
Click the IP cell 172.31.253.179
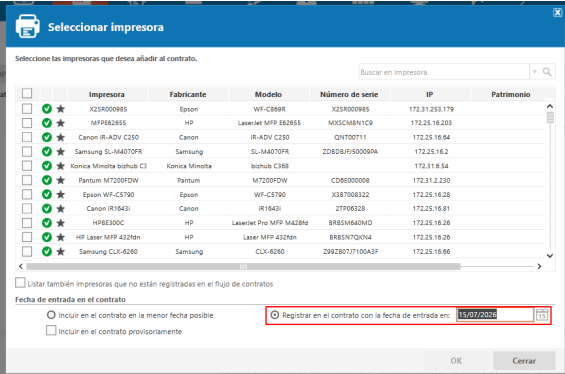pos(431,109)
